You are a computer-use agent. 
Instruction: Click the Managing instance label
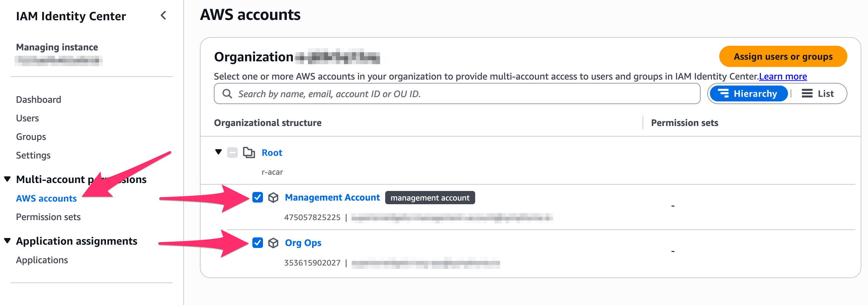57,47
